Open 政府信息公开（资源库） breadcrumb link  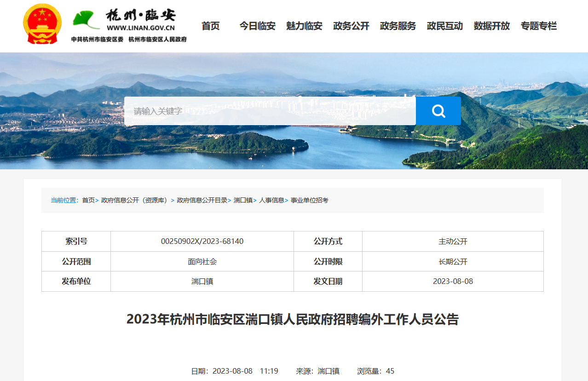[134, 201]
